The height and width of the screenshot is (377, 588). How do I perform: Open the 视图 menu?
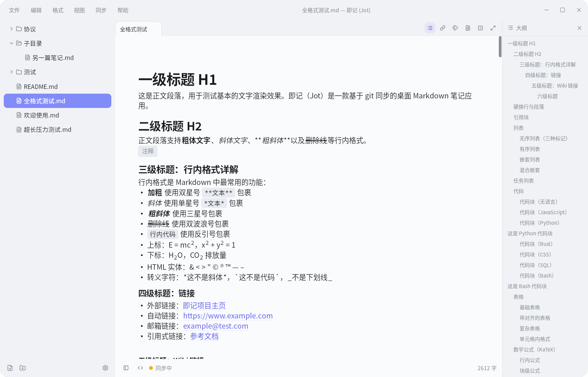tap(79, 10)
